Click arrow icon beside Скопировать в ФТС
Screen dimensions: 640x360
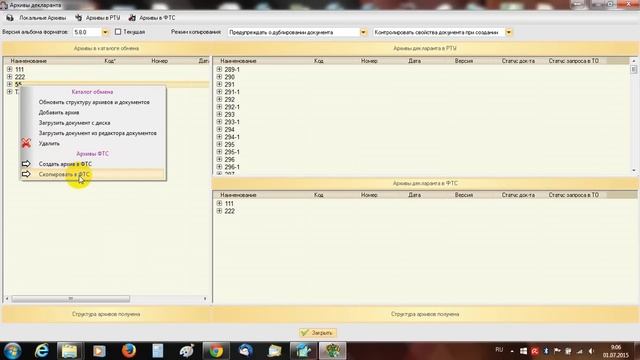point(26,174)
